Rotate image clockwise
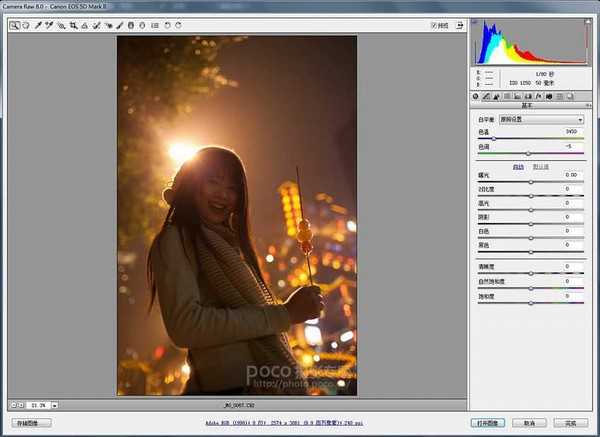 [x=178, y=25]
